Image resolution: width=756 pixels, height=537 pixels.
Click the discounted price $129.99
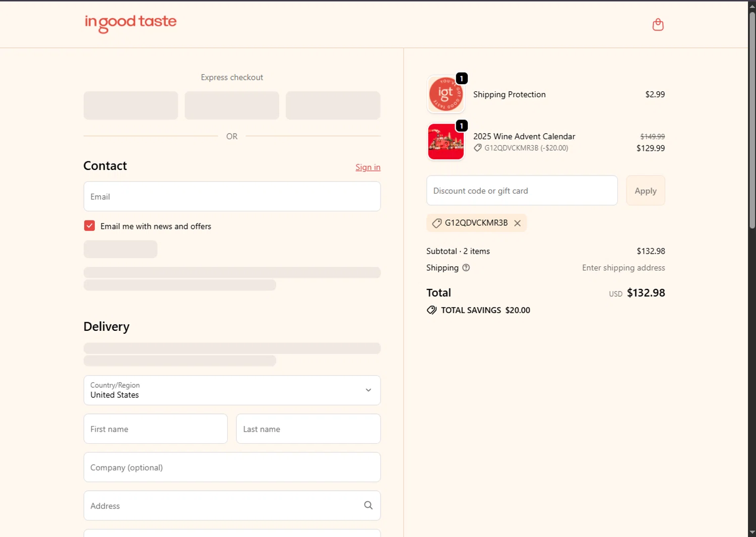[x=651, y=148]
